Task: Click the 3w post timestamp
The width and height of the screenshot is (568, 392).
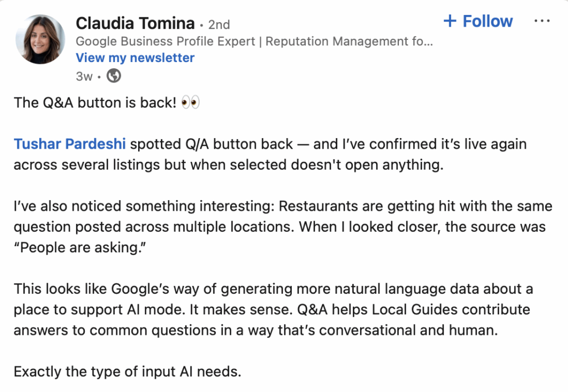Action: [84, 76]
